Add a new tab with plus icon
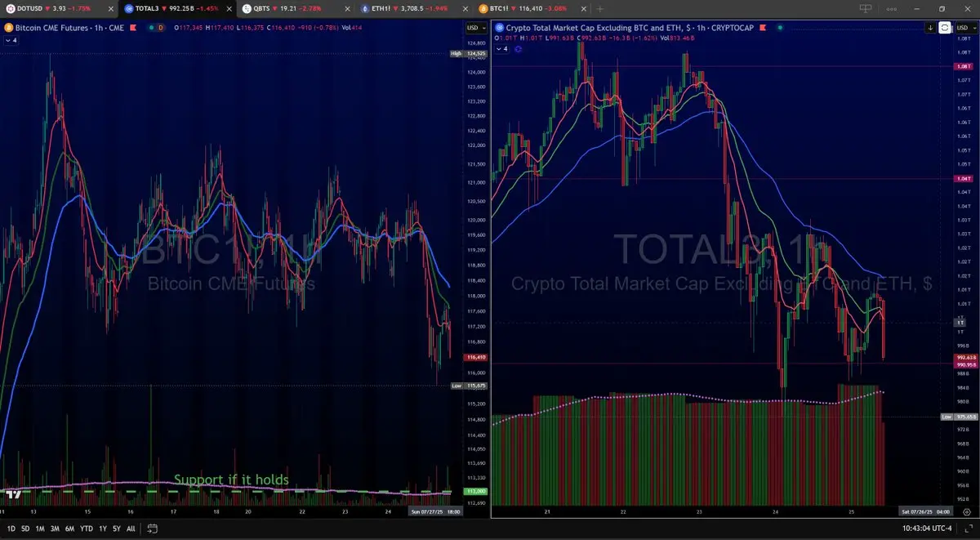The image size is (980, 540). [x=600, y=8]
